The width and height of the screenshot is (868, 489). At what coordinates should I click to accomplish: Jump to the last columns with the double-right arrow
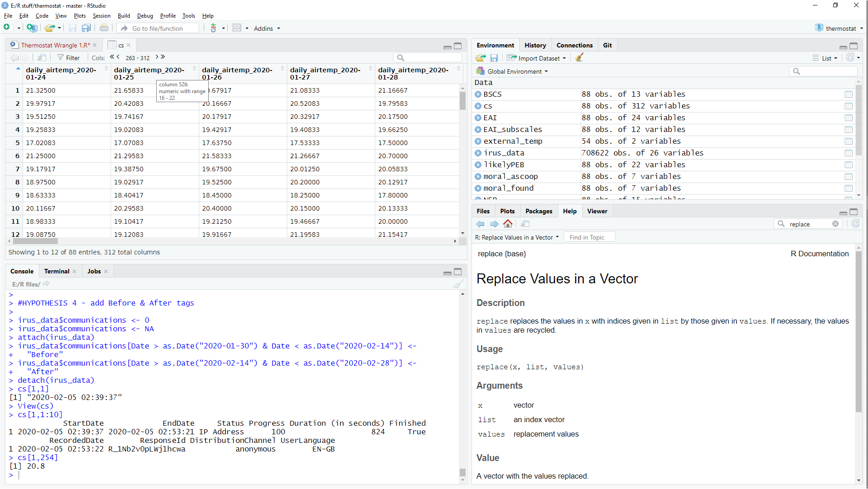[163, 57]
